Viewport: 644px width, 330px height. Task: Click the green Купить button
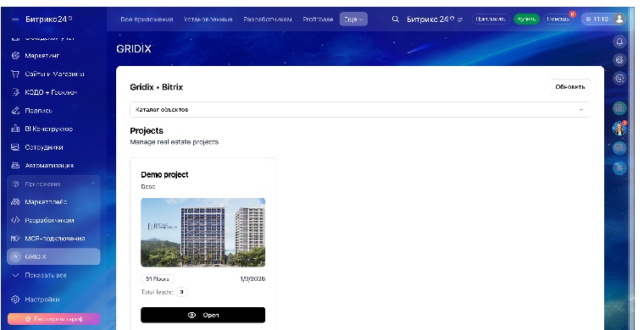tap(526, 19)
